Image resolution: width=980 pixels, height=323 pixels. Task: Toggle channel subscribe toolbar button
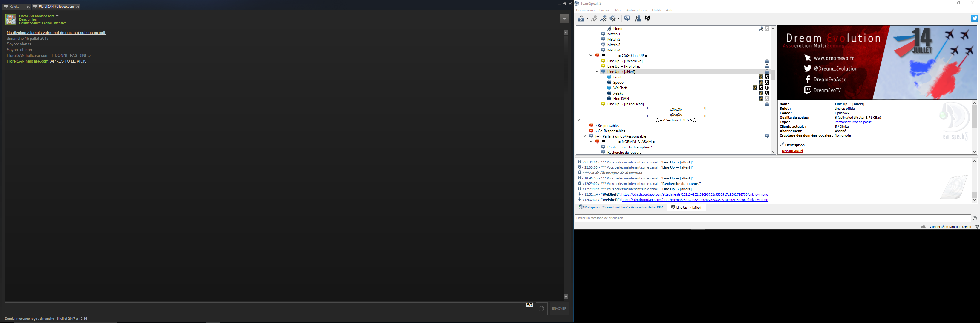point(627,18)
